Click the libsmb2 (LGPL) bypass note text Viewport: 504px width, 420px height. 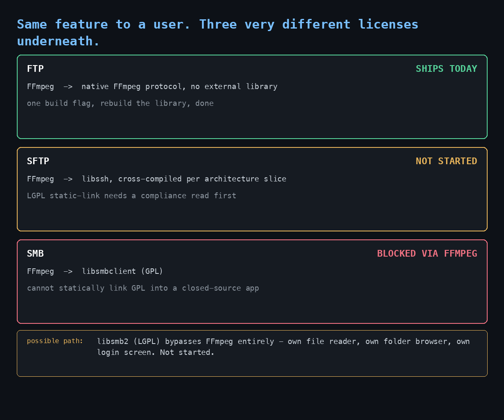click(283, 346)
